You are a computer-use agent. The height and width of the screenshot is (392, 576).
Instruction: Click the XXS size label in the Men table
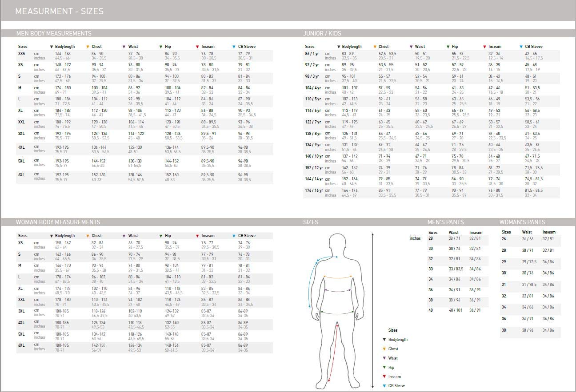[22, 54]
